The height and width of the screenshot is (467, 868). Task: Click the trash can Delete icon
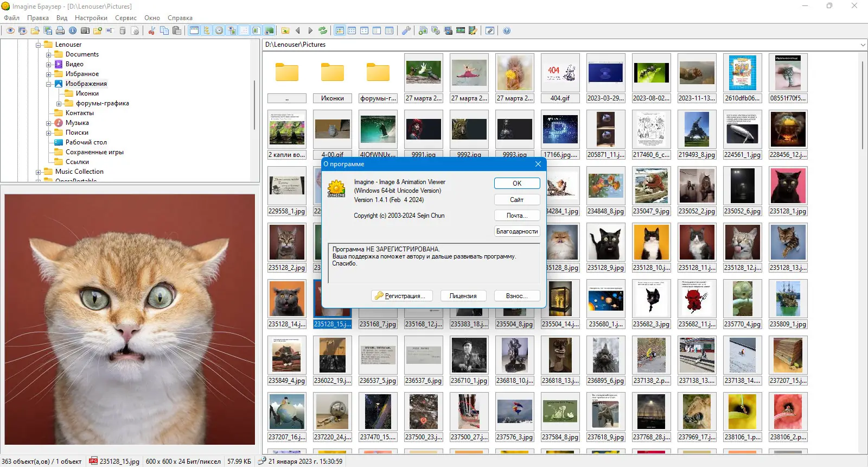pyautogui.click(x=123, y=30)
